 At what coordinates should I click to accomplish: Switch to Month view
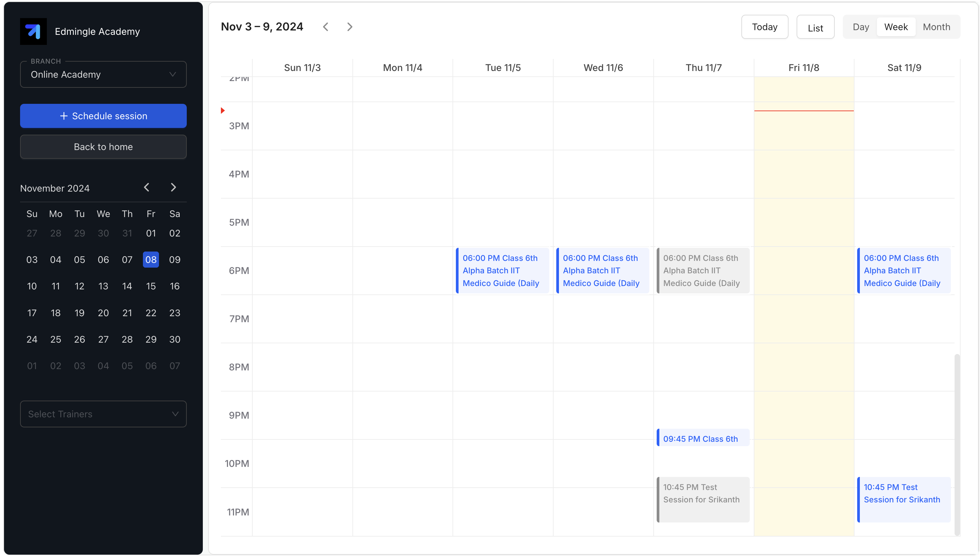pyautogui.click(x=936, y=27)
